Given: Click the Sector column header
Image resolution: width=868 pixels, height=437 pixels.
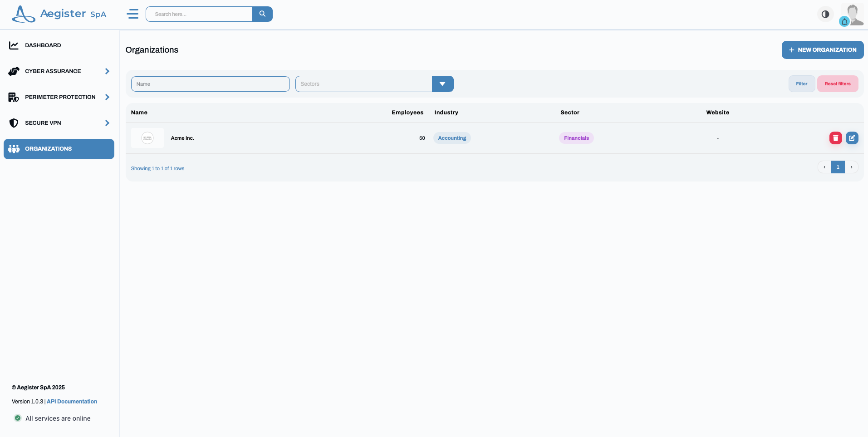Looking at the screenshot, I should 570,113.
